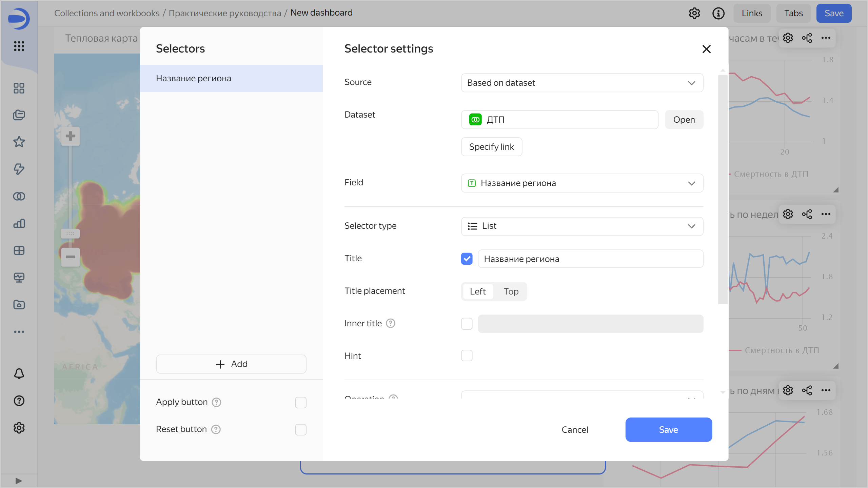Click the Title text input field
Viewport: 868px width, 488px height.
590,259
